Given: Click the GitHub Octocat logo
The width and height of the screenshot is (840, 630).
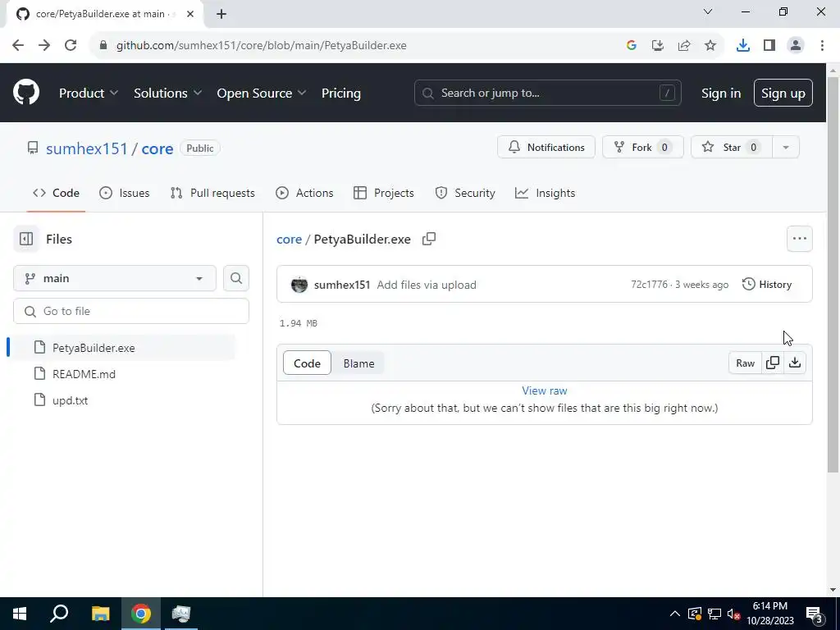Looking at the screenshot, I should click(26, 93).
